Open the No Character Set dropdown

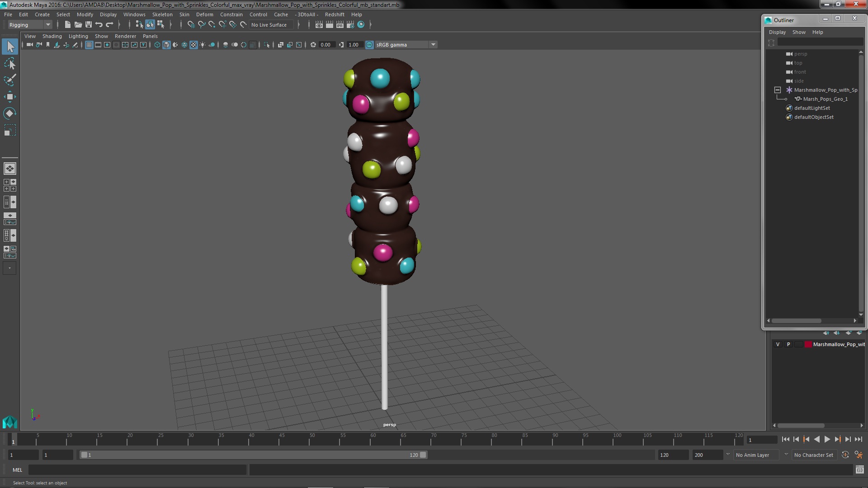pyautogui.click(x=814, y=455)
